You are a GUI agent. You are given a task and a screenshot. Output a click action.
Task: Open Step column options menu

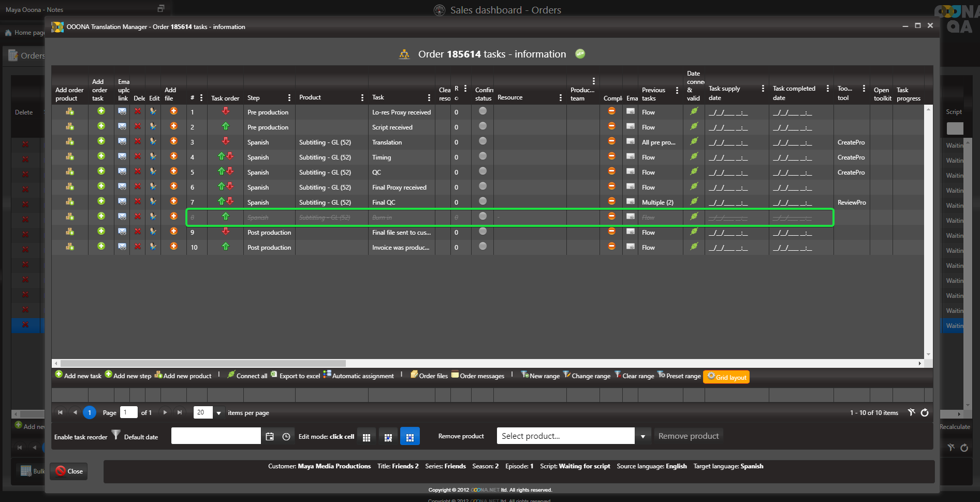pyautogui.click(x=289, y=98)
